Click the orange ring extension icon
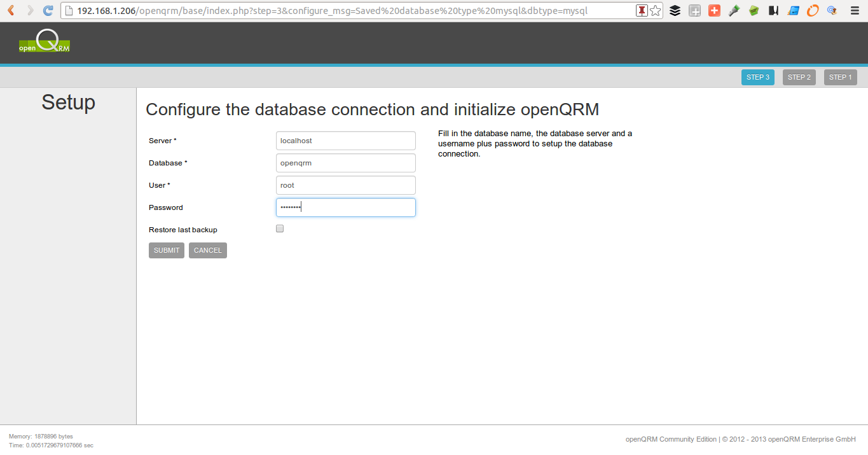Image resolution: width=868 pixels, height=455 pixels. point(812,10)
